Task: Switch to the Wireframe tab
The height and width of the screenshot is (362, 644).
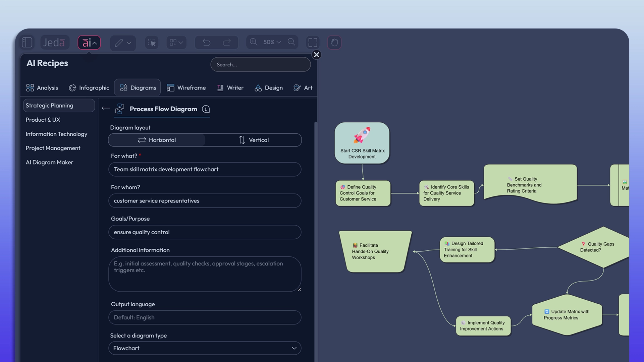Action: (186, 88)
